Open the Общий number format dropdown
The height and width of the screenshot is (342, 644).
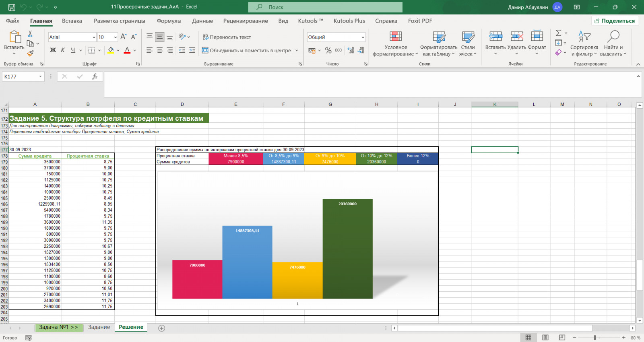pos(363,37)
